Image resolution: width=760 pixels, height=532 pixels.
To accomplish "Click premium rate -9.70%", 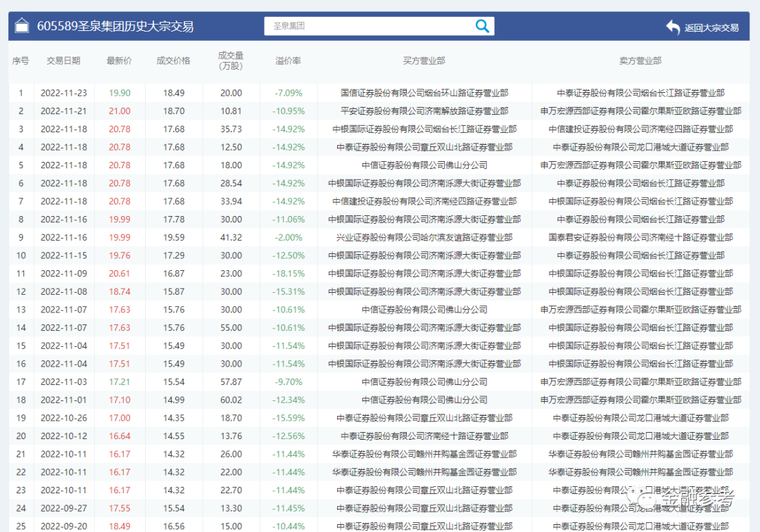I will click(x=289, y=382).
